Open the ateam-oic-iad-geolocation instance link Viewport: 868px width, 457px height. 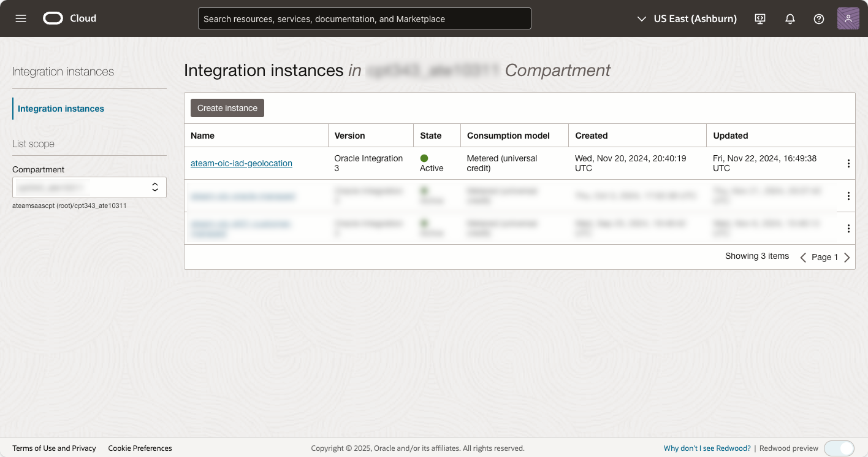click(x=242, y=163)
